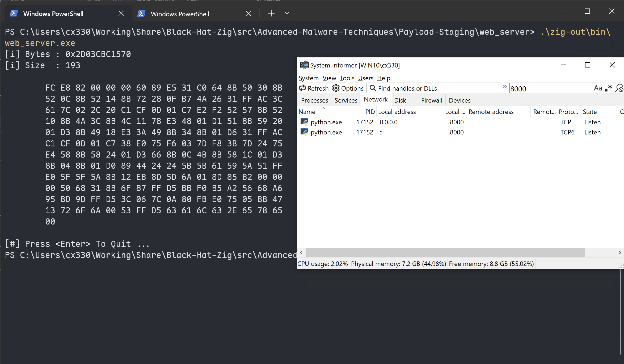Switch to the Services tab
Image resolution: width=624 pixels, height=364 pixels.
(x=346, y=100)
